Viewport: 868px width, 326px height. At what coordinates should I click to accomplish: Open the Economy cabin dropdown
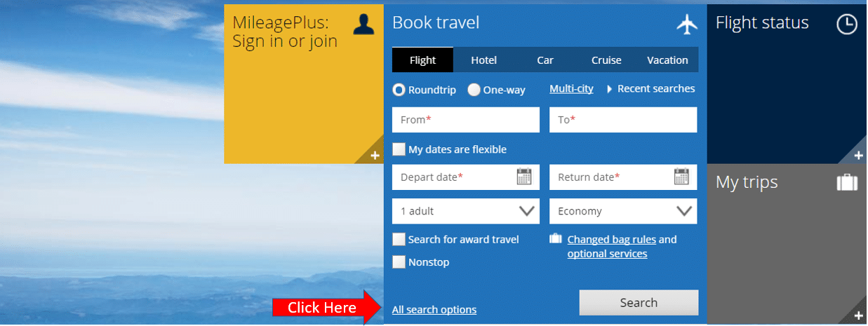coord(623,211)
